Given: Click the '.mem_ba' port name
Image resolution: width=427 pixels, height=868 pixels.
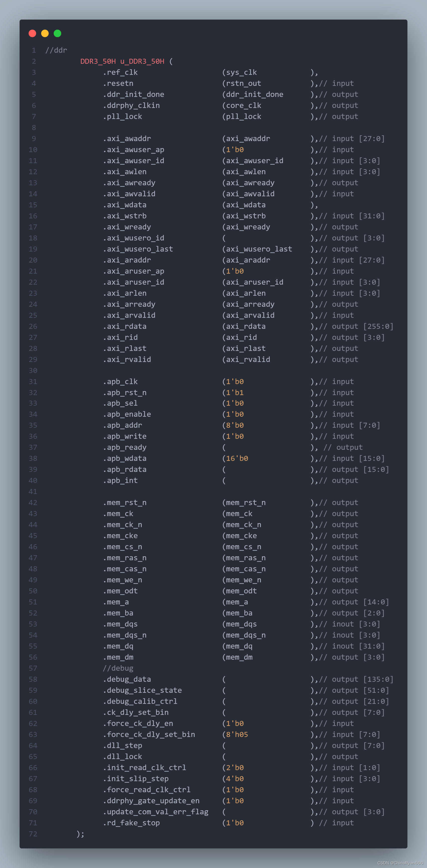Looking at the screenshot, I should tap(118, 613).
